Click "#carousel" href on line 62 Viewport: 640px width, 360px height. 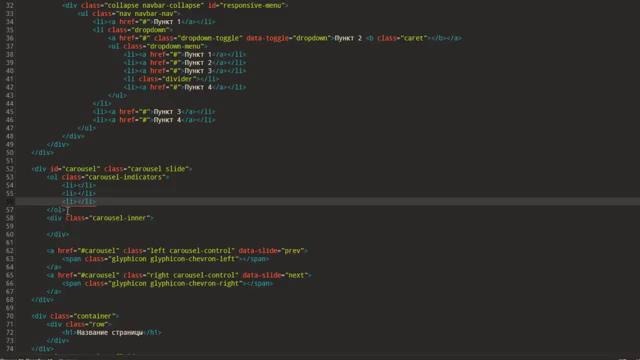click(x=98, y=250)
